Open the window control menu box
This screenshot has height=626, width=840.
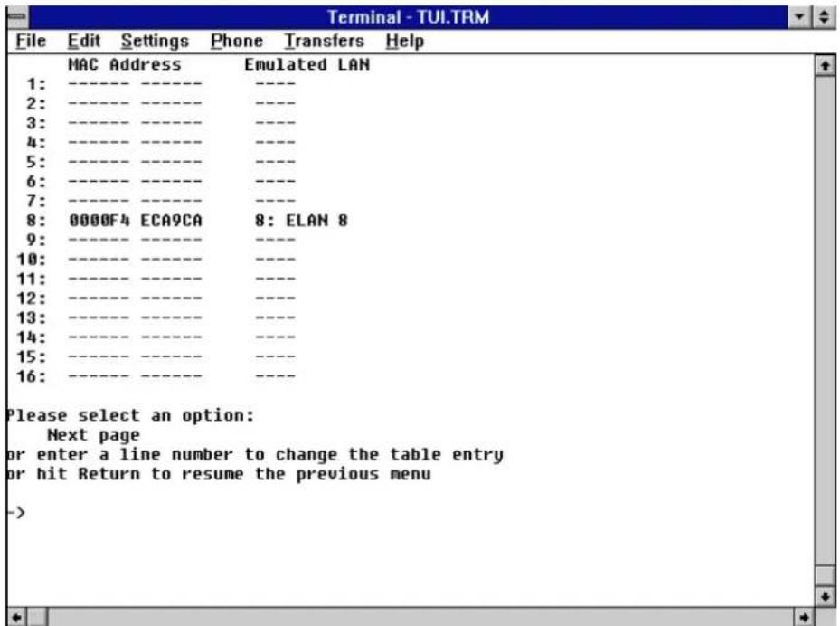18,16
